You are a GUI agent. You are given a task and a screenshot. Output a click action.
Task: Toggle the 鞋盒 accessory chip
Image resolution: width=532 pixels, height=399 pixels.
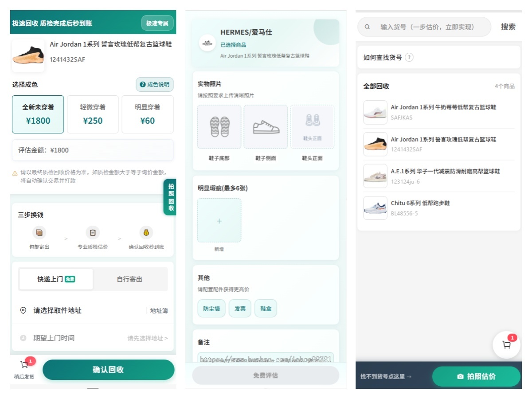pos(266,308)
